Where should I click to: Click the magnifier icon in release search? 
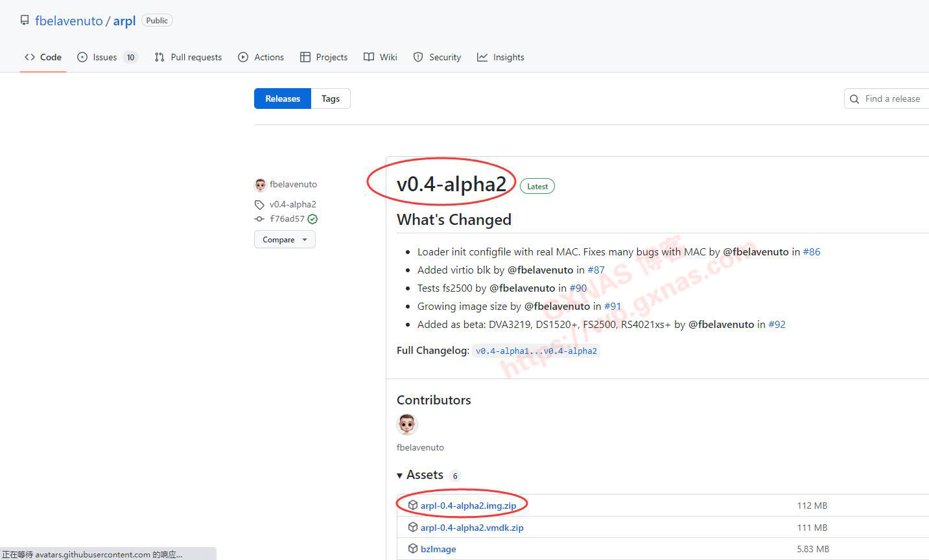(x=854, y=99)
